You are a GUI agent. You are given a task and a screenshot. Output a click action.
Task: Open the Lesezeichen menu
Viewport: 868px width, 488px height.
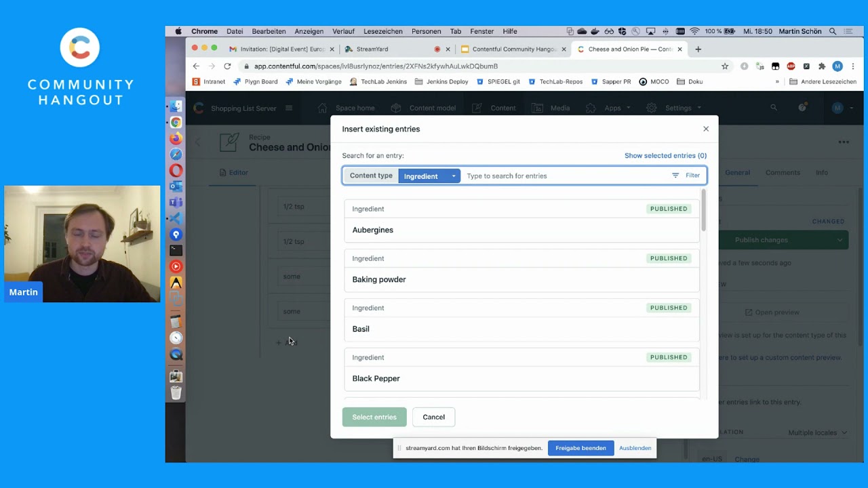pyautogui.click(x=383, y=31)
